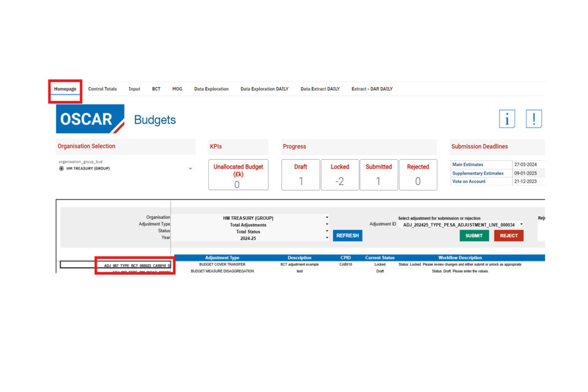Click the exclamation alert icon

click(x=533, y=119)
